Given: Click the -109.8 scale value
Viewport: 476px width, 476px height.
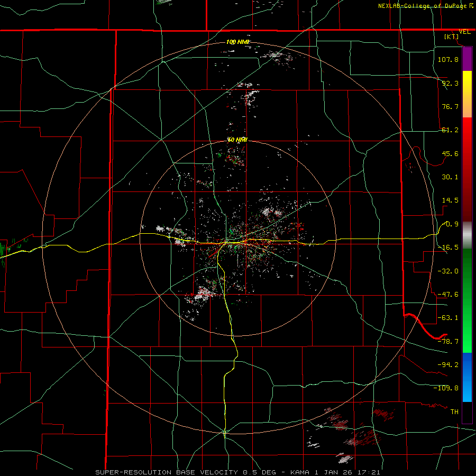Looking at the screenshot, I should (446, 388).
